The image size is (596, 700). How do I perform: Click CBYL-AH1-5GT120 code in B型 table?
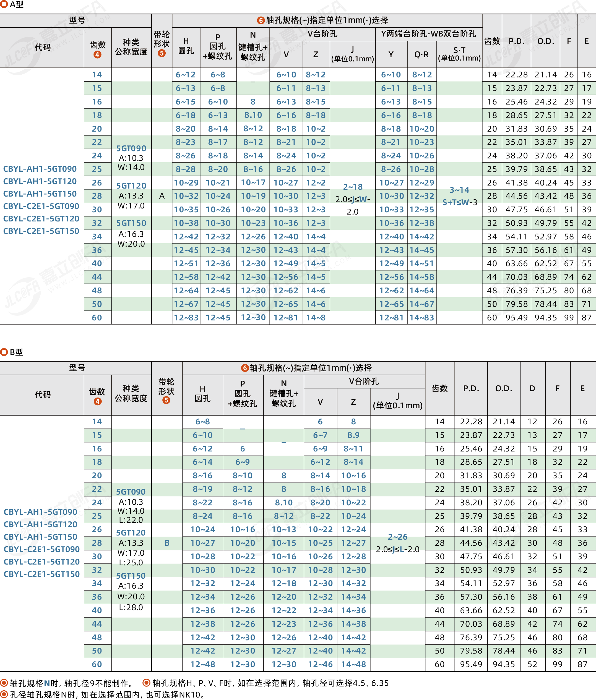[40, 524]
